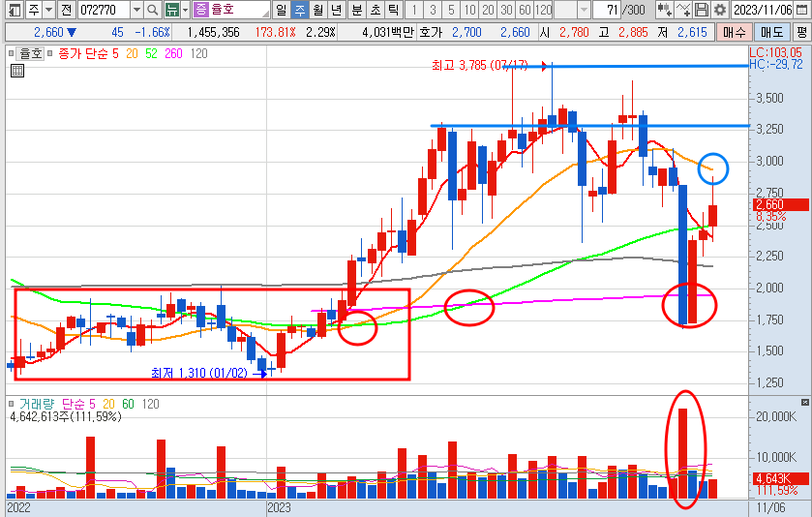Click the 1,455,356 volume value
This screenshot has height=517, width=812.
(x=213, y=32)
